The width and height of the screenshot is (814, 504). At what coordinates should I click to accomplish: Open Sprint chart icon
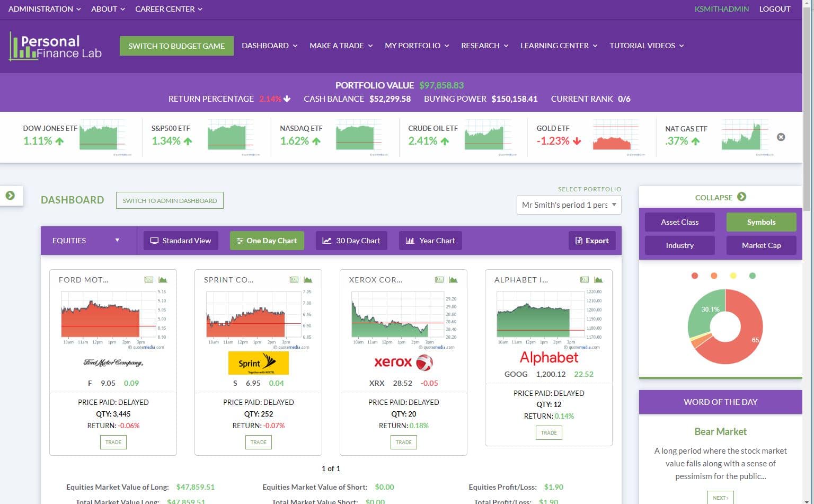(308, 279)
